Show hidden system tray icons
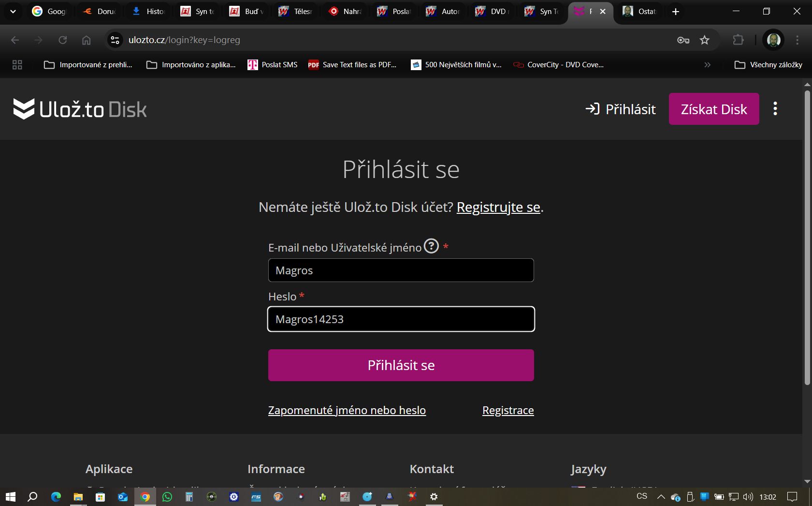The height and width of the screenshot is (506, 812). (x=661, y=497)
